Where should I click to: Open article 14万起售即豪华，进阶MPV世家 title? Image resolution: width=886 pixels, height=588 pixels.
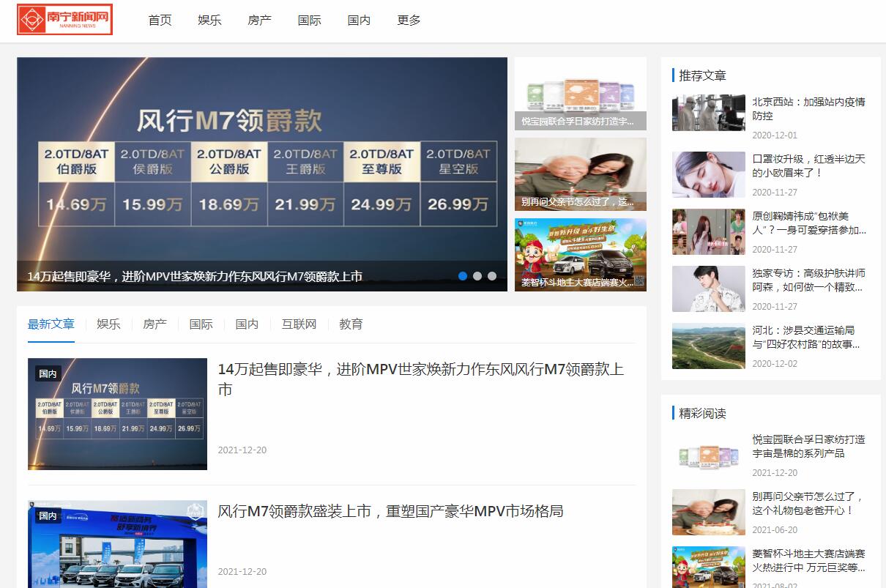coord(421,379)
